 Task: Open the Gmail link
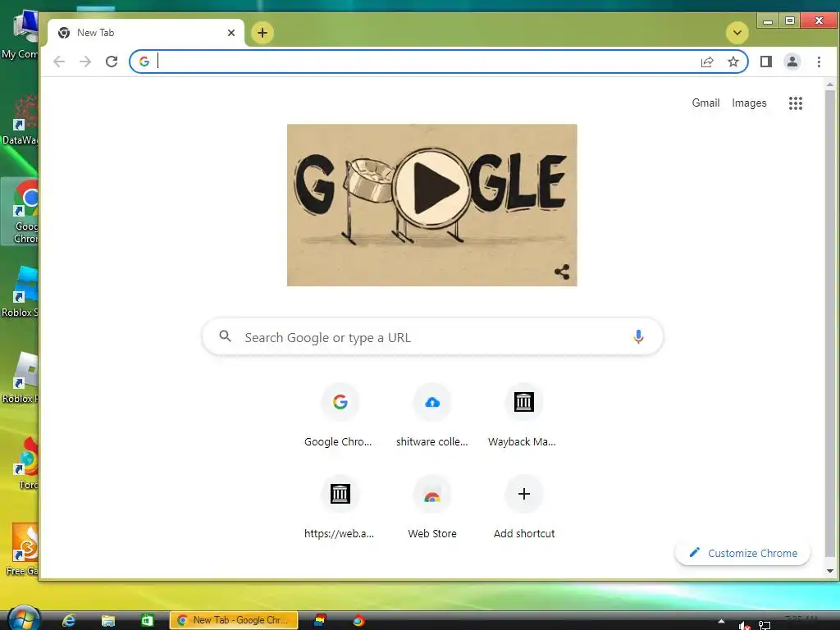(x=705, y=103)
